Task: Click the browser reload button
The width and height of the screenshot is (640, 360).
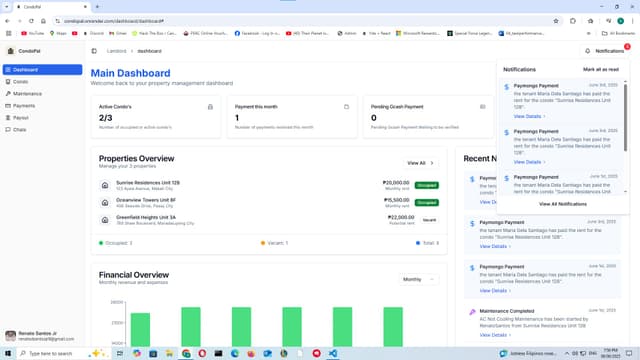Action: [31, 21]
